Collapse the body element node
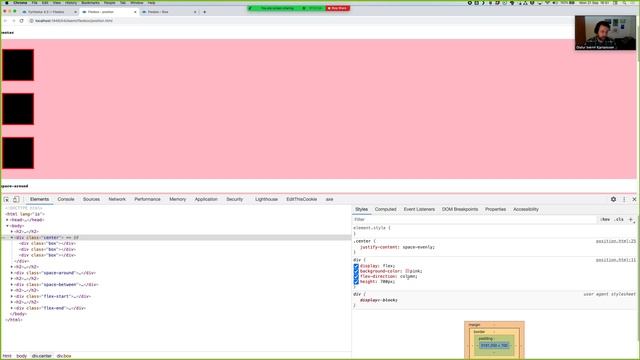The image size is (640, 360). click(7, 226)
